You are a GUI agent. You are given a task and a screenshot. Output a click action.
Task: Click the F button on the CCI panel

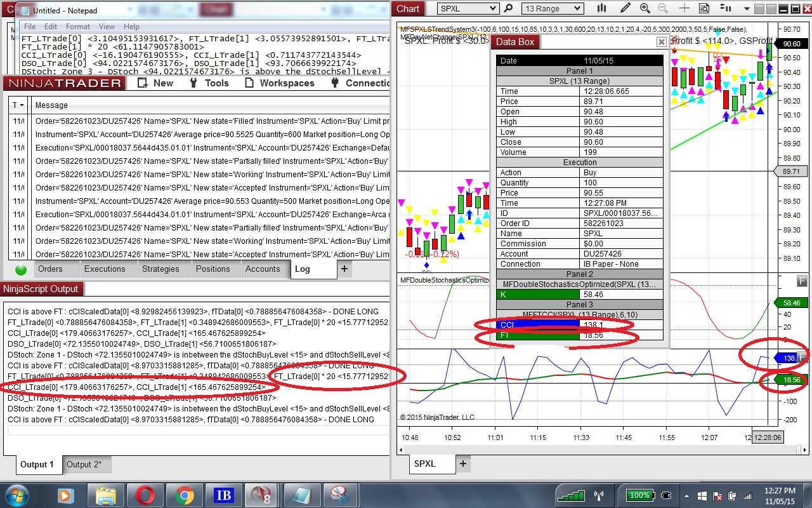pos(802,357)
